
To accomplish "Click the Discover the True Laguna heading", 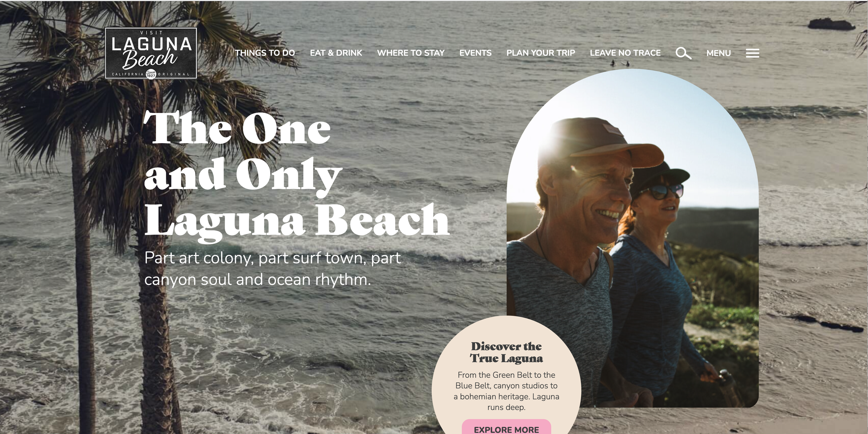I will coord(506,352).
